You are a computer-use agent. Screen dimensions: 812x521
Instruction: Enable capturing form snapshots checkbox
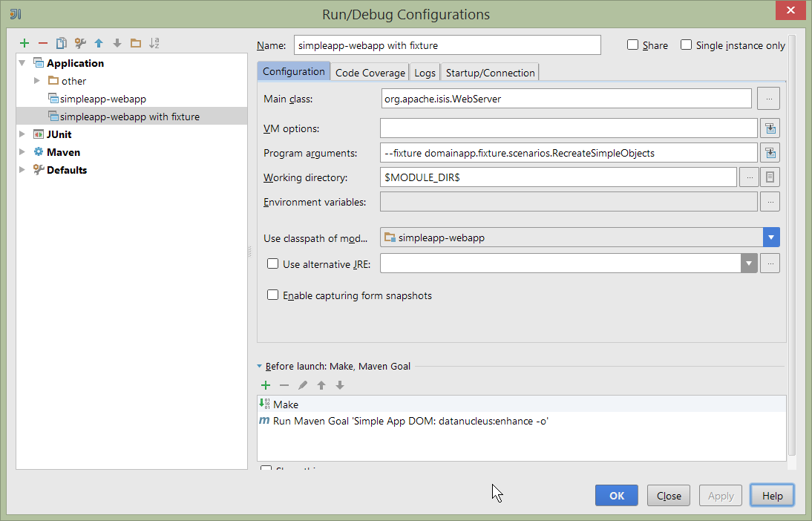click(x=273, y=295)
